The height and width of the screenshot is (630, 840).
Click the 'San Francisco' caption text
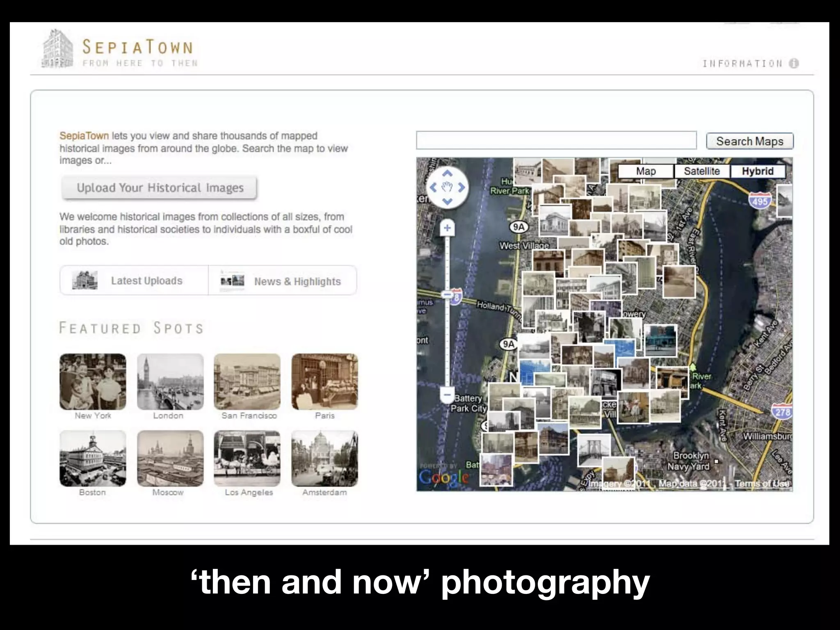249,415
